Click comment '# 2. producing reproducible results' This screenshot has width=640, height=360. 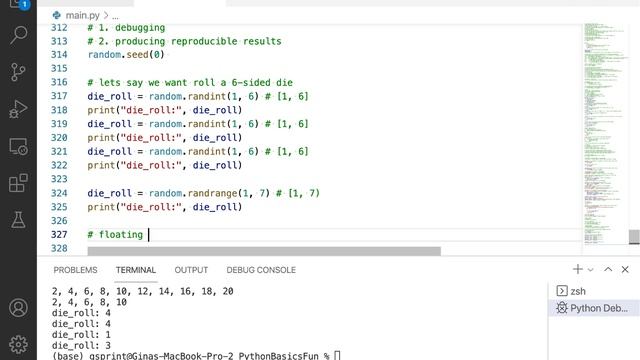click(184, 41)
